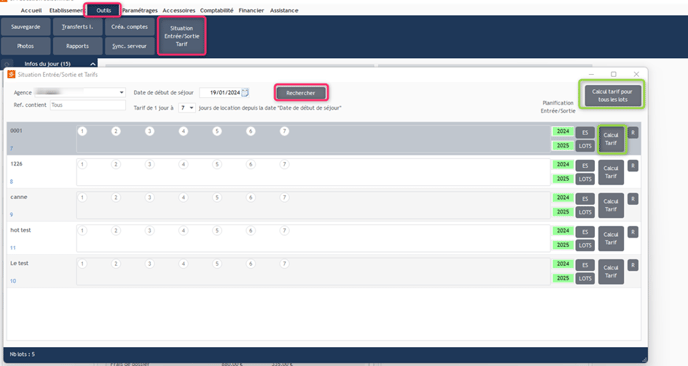Select the 2024 planning for lot 0001
688x366 pixels.
(x=563, y=131)
